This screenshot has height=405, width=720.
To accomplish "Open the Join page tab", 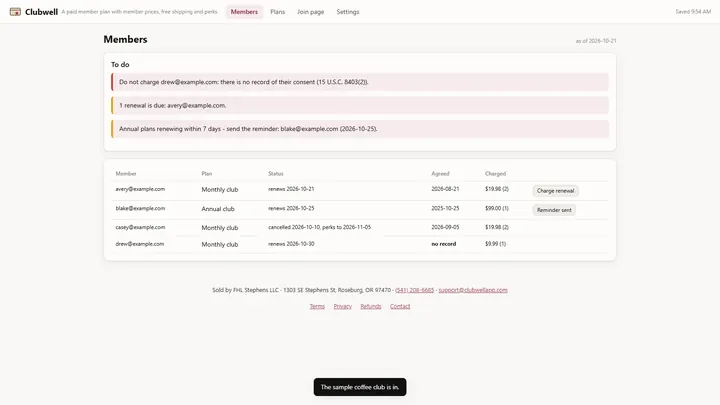I will (x=310, y=12).
